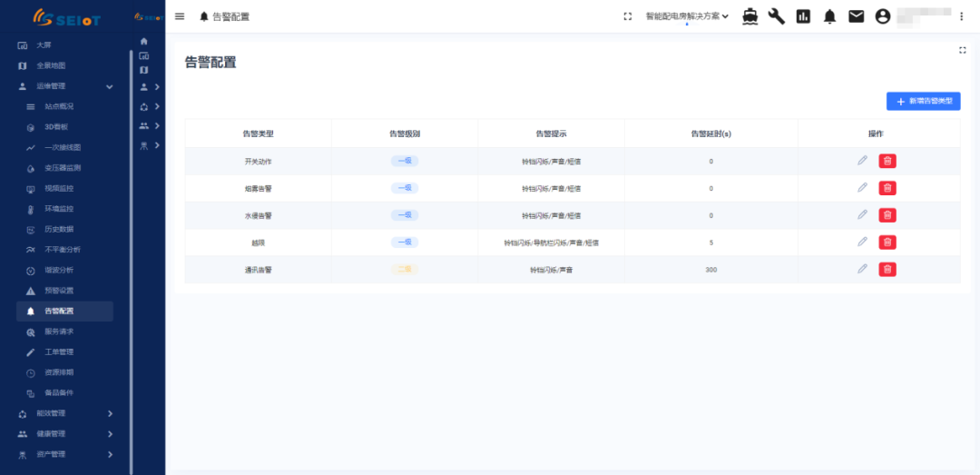Open the wrench settings tool icon
Image resolution: width=980 pixels, height=475 pixels.
tap(777, 16)
